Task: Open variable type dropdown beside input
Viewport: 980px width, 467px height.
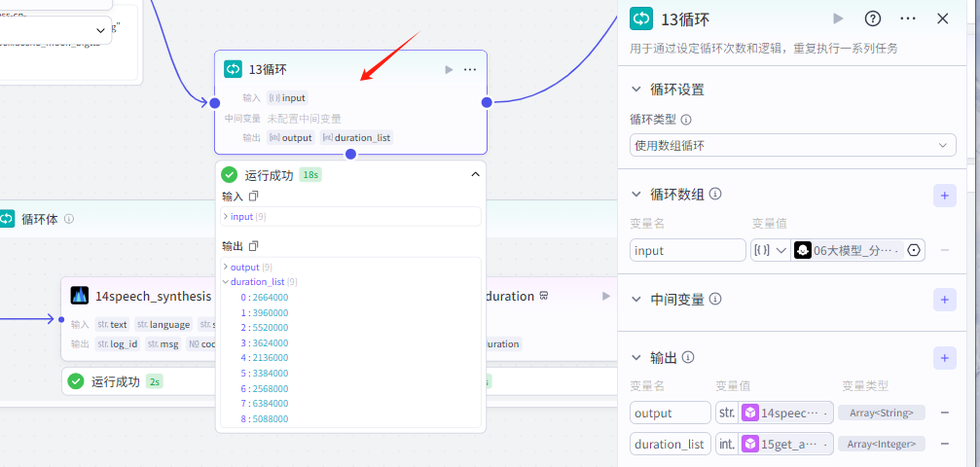Action: coord(770,250)
